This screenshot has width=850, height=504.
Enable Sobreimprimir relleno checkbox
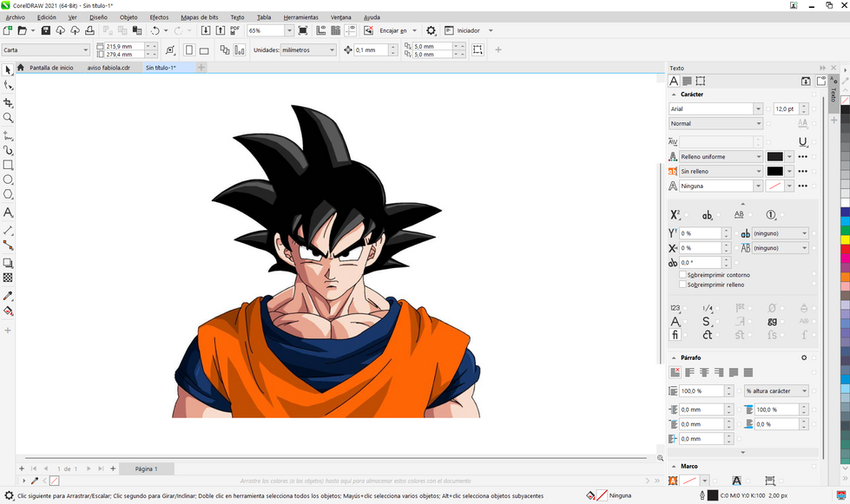point(682,285)
